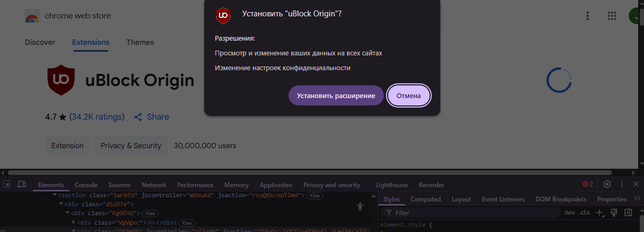The width and height of the screenshot is (644, 232).
Task: Toggle the .cls element classes panel
Action: pyautogui.click(x=584, y=212)
